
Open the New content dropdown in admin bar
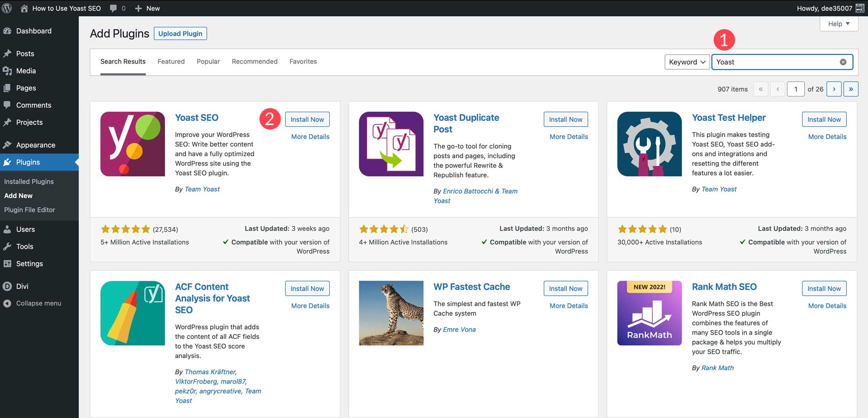[147, 8]
